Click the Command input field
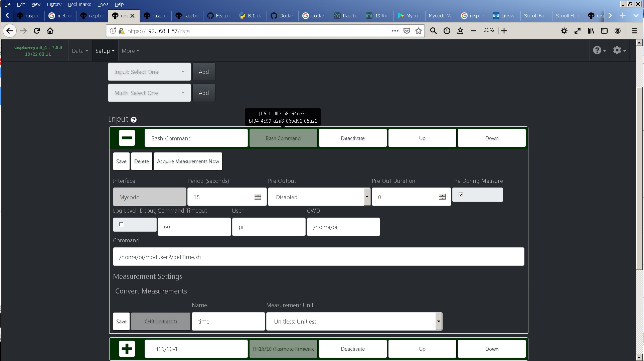644x361 pixels. click(318, 257)
